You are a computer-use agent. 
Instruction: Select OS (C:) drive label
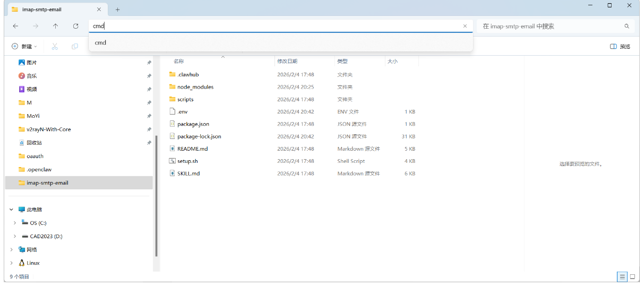pyautogui.click(x=38, y=223)
